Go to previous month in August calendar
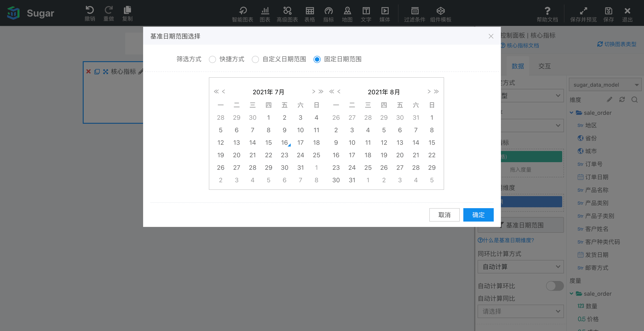 pyautogui.click(x=339, y=92)
